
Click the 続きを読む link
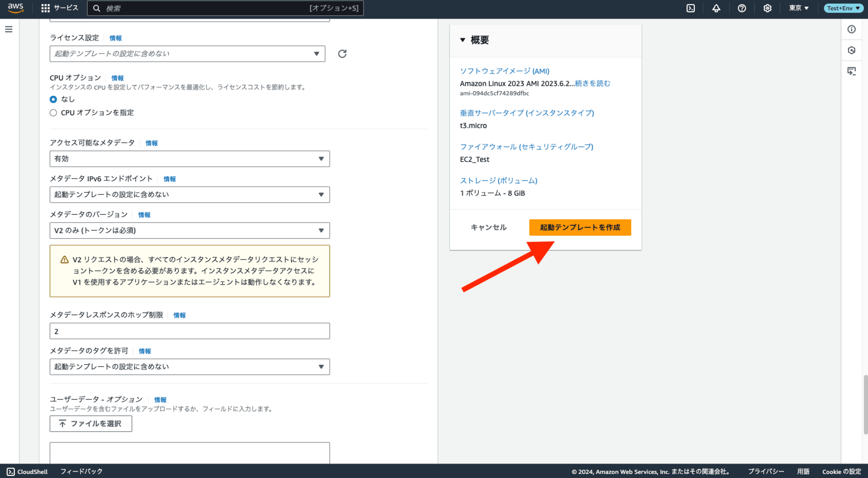592,83
